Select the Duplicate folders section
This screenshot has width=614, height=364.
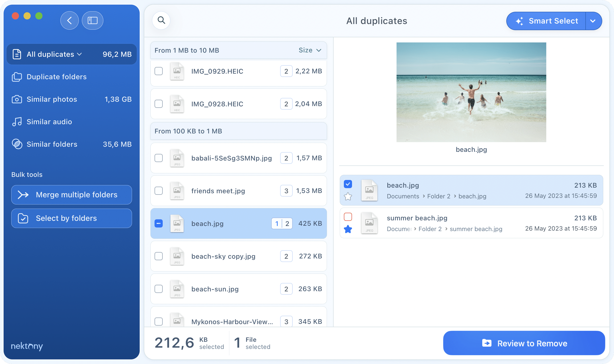(x=57, y=77)
